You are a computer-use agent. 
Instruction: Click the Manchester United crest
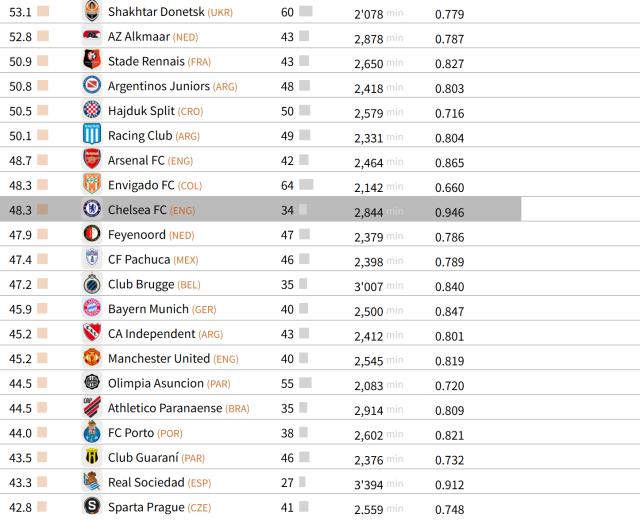click(x=91, y=357)
